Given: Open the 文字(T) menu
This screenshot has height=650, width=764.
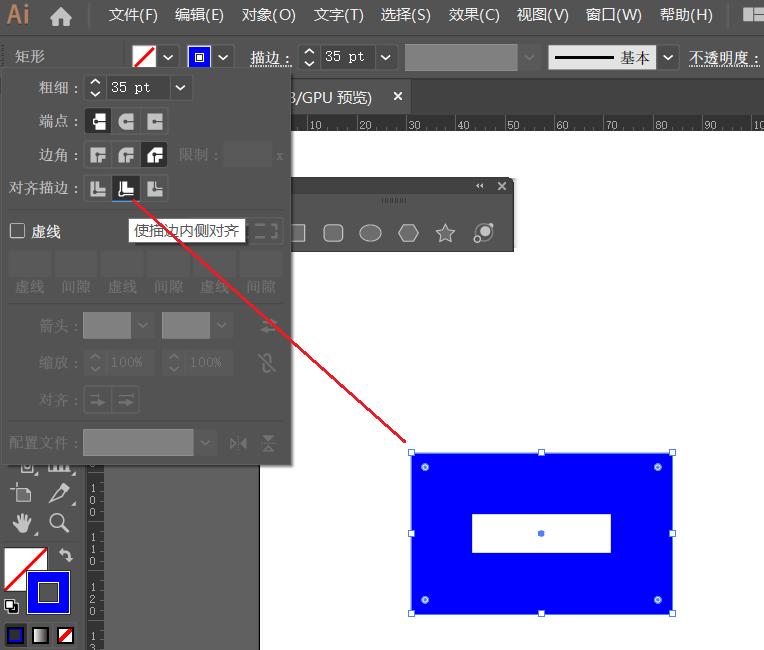Looking at the screenshot, I should 339,15.
